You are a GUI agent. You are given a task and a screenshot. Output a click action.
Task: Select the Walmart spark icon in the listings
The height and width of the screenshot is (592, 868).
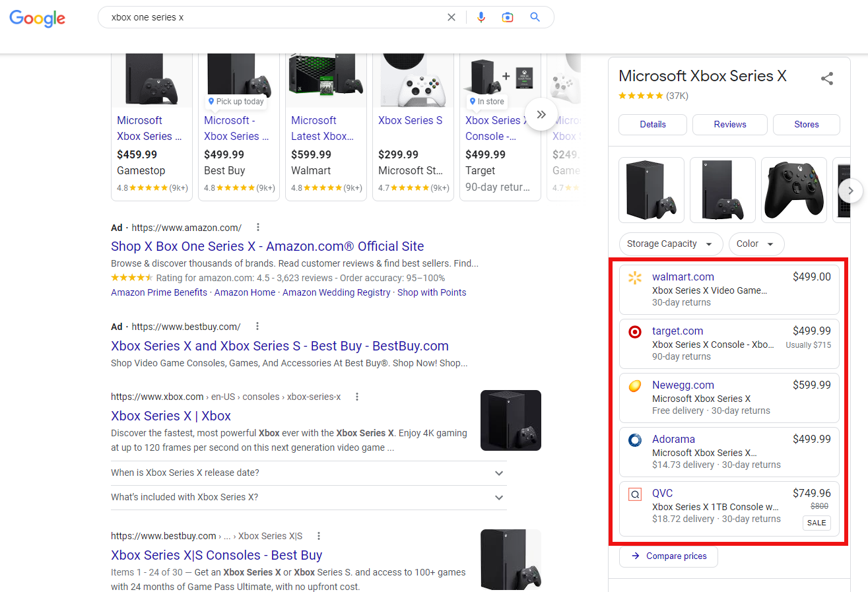[x=636, y=278]
